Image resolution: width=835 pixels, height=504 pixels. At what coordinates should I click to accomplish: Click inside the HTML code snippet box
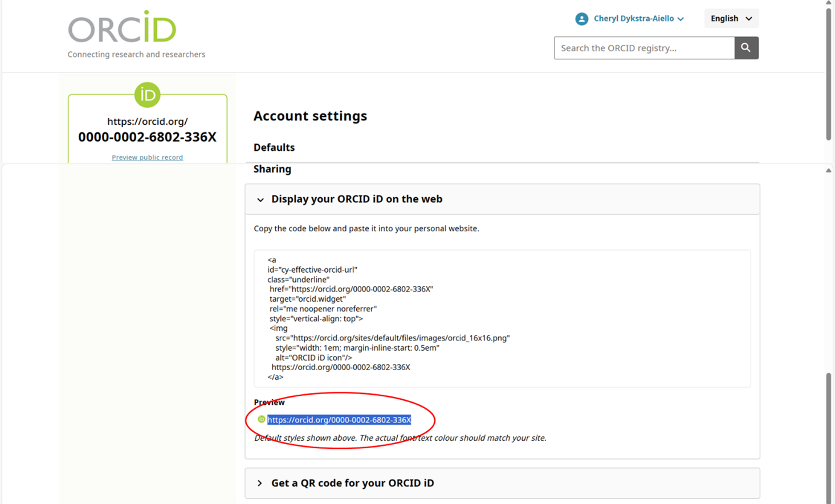[x=502, y=318]
